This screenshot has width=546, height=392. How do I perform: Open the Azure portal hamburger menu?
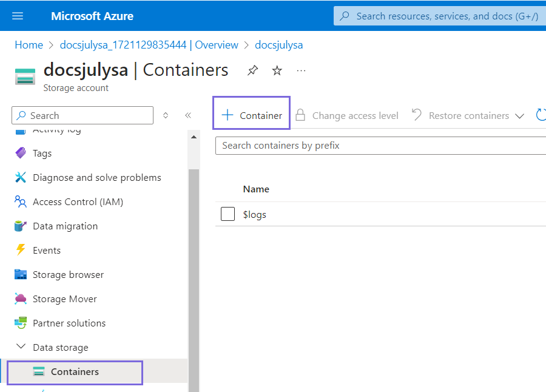pos(18,16)
